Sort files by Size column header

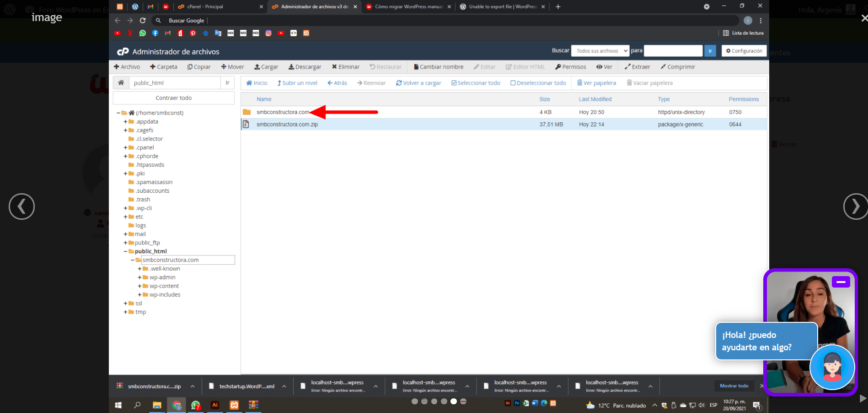545,99
